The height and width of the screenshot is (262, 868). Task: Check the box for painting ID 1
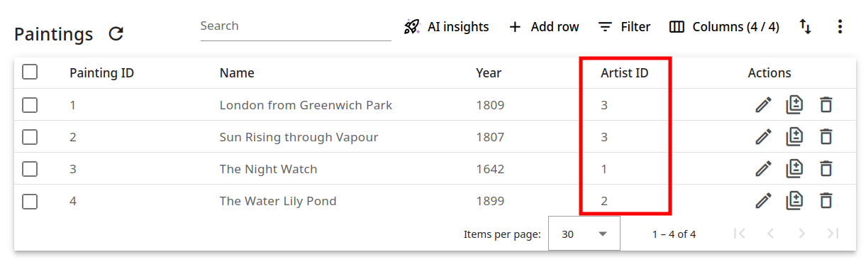[30, 105]
